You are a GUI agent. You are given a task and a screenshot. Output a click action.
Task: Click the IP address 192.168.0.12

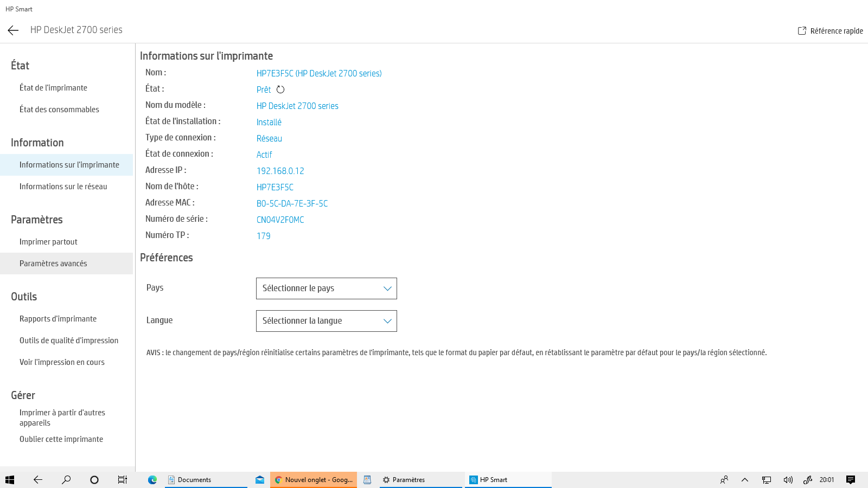point(280,171)
